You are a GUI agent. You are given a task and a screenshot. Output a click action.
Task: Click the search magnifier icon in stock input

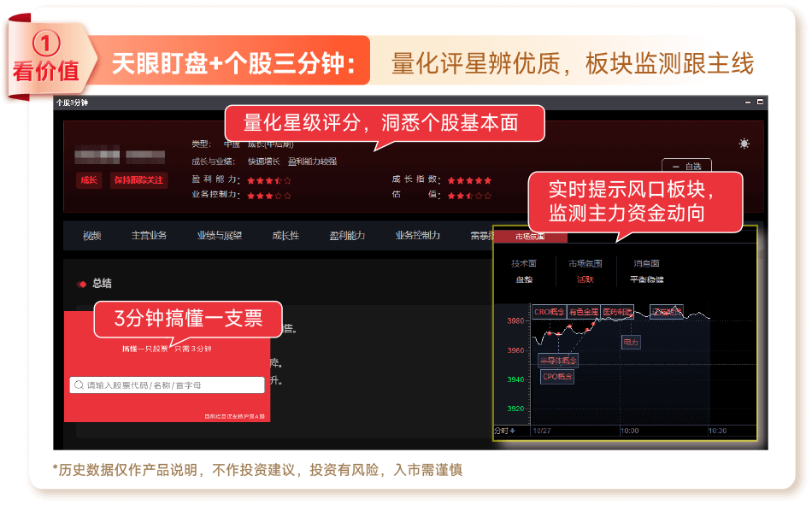[79, 385]
